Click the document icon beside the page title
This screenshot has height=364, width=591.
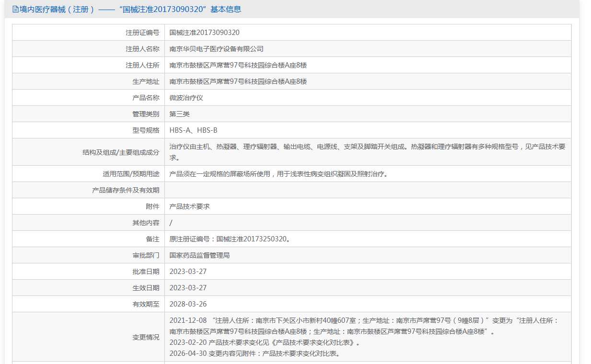(x=15, y=9)
